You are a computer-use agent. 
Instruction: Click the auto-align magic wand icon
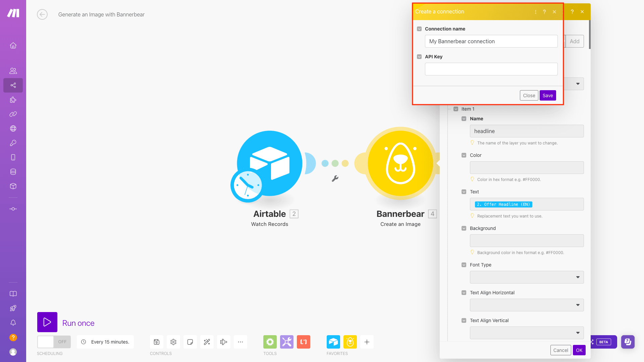tap(207, 342)
